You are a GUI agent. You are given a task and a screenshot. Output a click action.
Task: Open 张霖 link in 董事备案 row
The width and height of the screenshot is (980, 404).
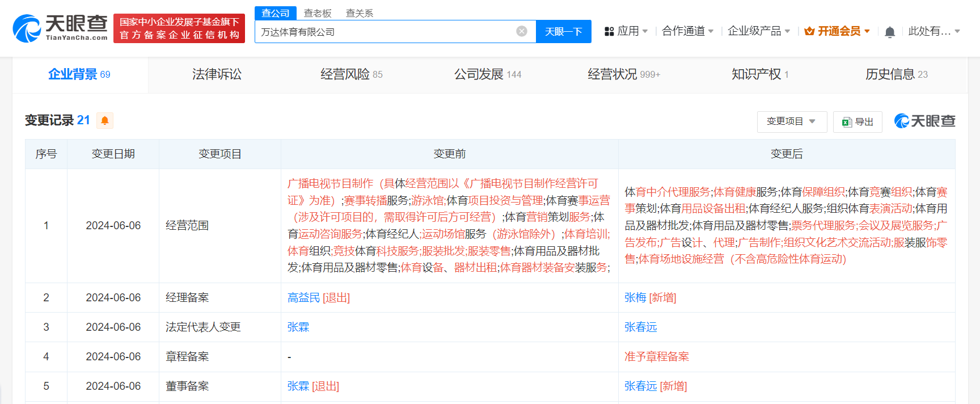click(x=298, y=386)
